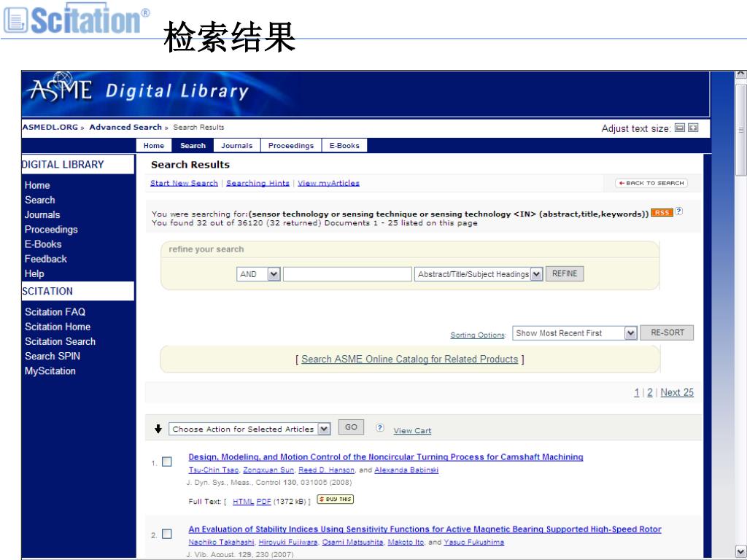Click author Yasuo Fukushima

coord(473,542)
